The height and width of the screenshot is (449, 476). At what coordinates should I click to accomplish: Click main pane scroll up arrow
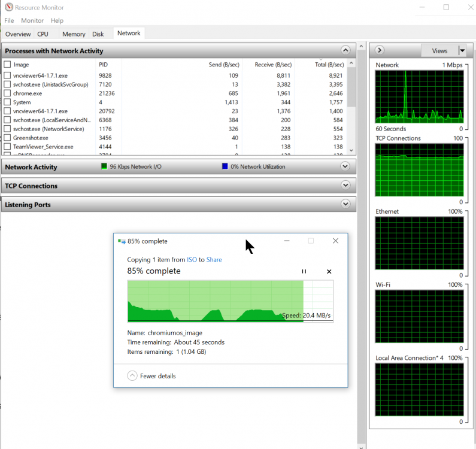361,46
